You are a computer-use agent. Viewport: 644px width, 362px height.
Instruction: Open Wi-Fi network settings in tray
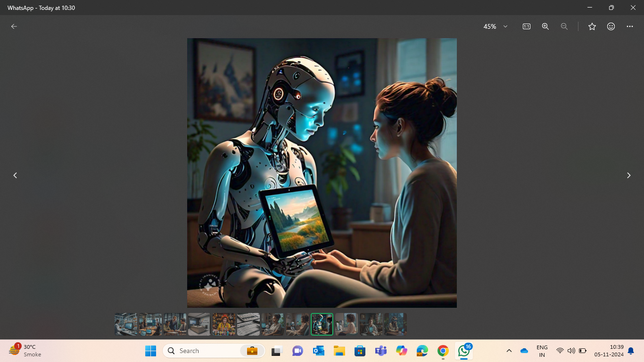click(x=560, y=351)
